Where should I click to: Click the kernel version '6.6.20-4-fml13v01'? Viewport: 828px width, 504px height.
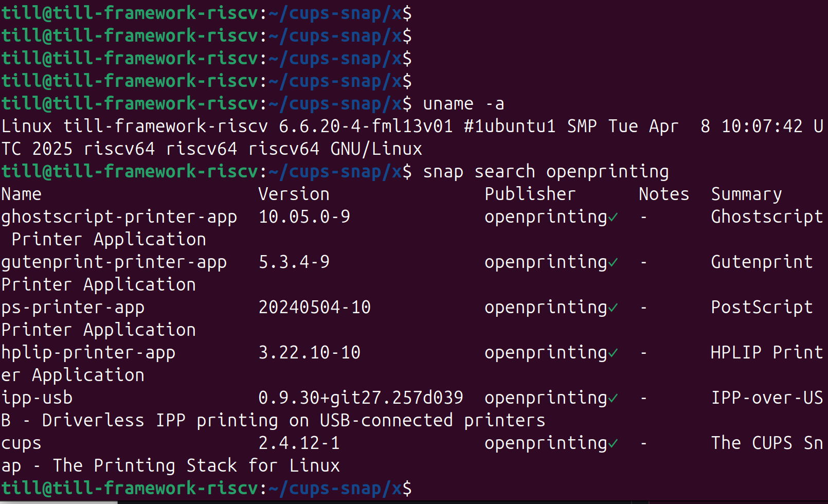(366, 127)
